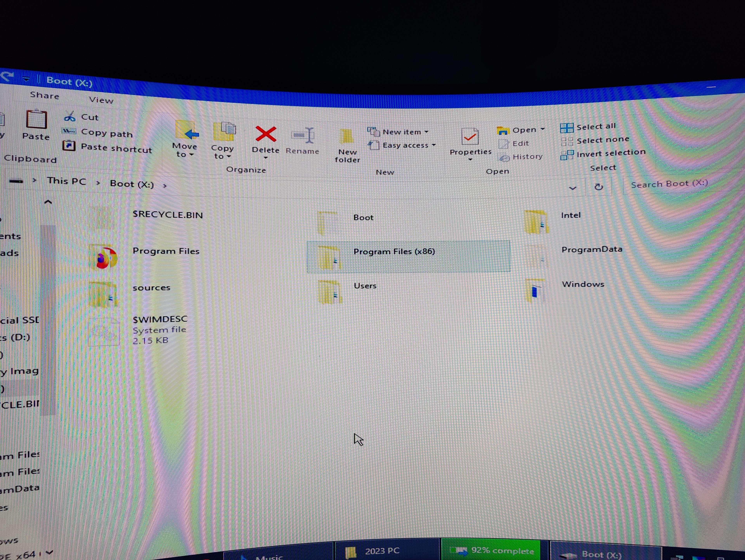Click the refresh button beside address bar

599,187
